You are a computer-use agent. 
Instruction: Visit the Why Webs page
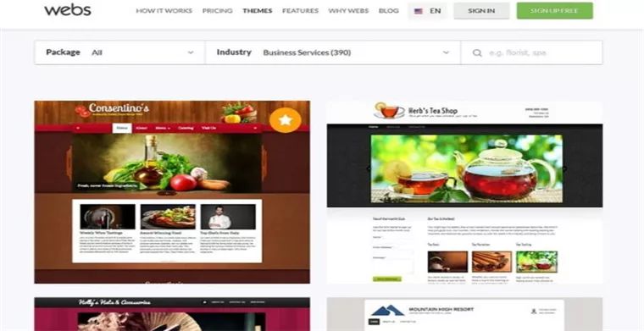coord(348,11)
